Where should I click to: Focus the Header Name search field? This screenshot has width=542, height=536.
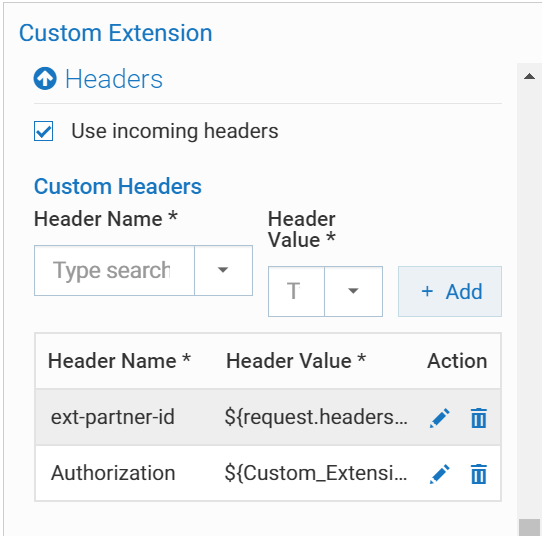114,270
